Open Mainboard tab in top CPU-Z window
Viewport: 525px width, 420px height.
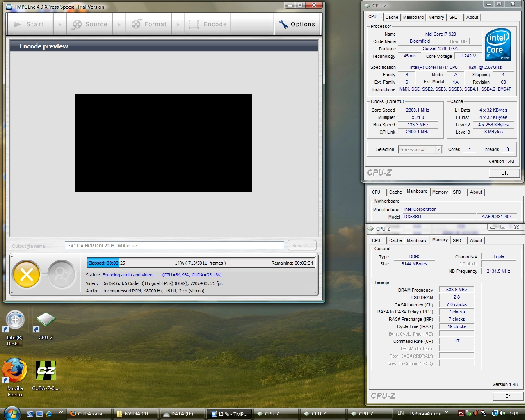coord(413,17)
